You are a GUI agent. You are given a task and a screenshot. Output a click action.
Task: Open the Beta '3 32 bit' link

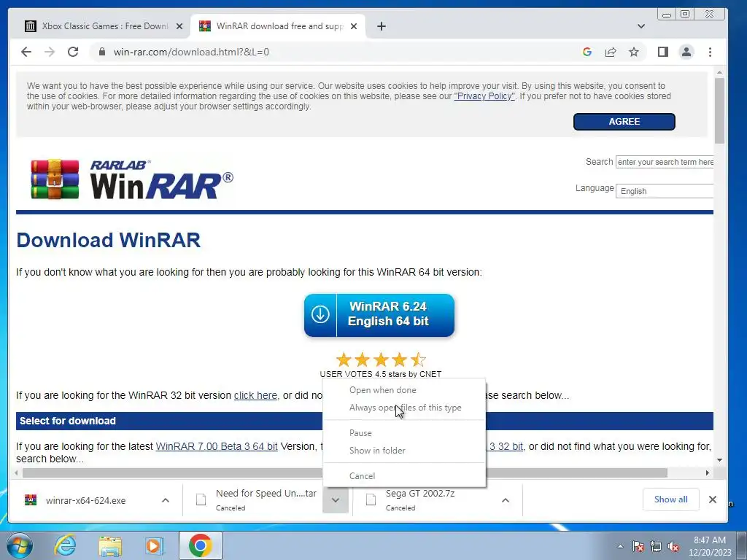[x=505, y=446]
